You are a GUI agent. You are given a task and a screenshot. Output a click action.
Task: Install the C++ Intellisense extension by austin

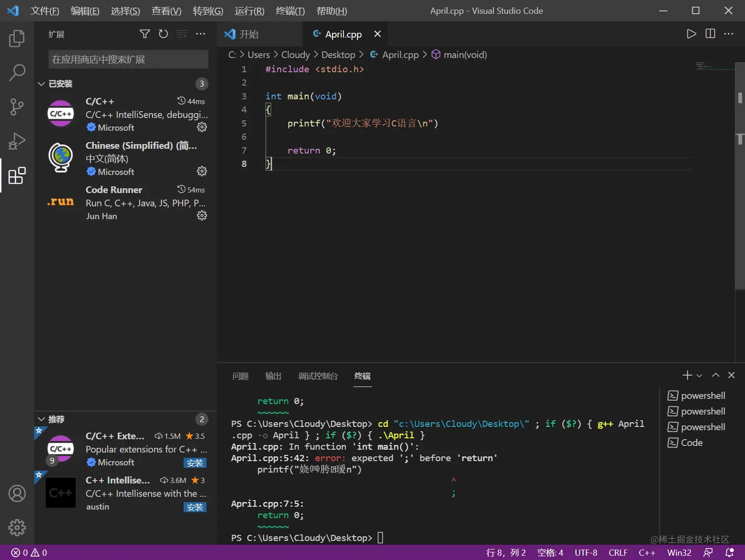[x=195, y=507]
